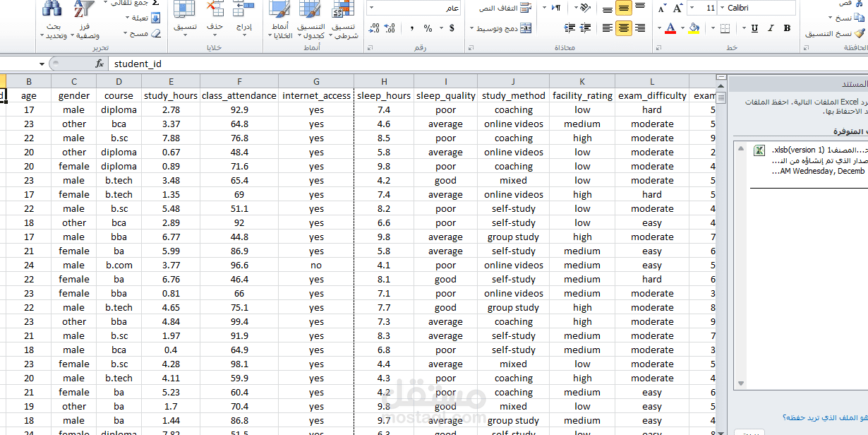The height and width of the screenshot is (435, 868).
Task: Click Increase Indent icon
Action: 570,28
